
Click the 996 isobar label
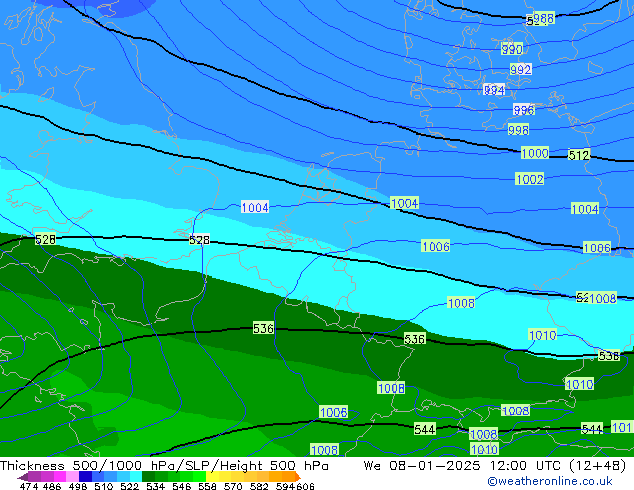[524, 110]
